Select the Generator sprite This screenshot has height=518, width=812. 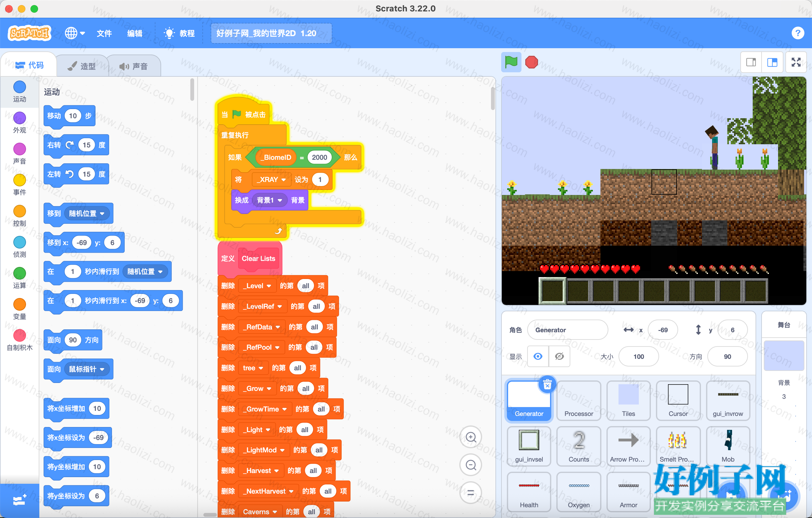(529, 400)
